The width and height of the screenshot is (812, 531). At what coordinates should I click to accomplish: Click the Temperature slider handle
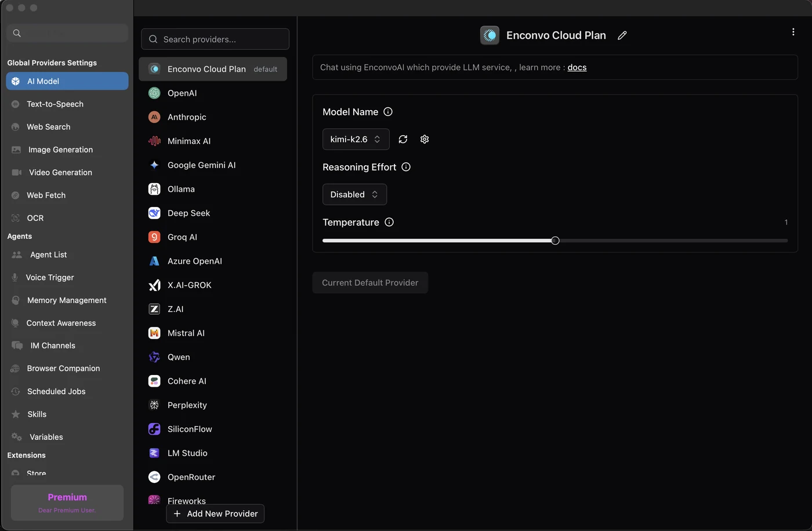555,241
